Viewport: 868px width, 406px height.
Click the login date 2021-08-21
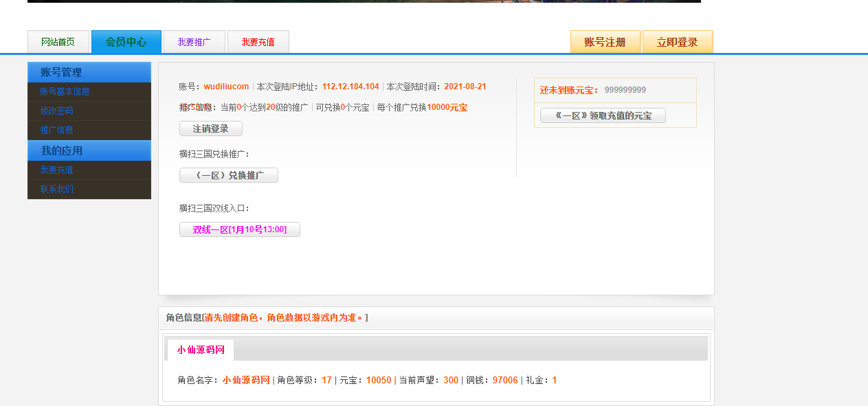[x=465, y=87]
